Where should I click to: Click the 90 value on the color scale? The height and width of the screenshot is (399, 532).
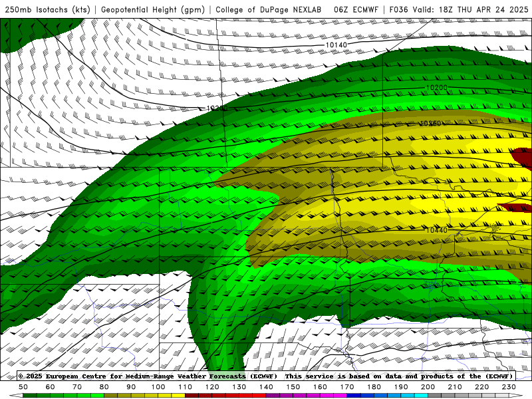coord(131,387)
